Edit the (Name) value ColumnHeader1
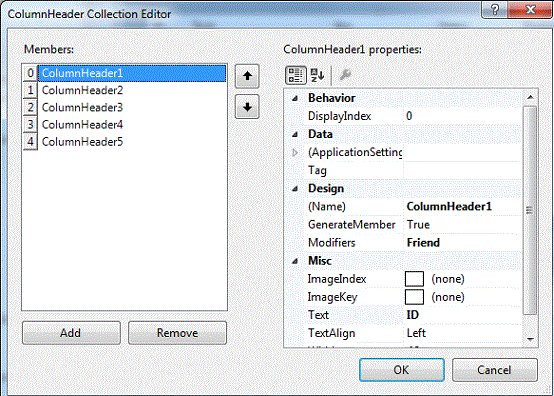This screenshot has width=554, height=396. [462, 207]
